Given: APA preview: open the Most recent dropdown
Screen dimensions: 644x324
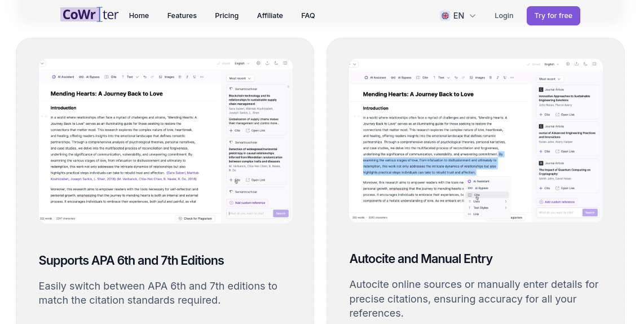Looking at the screenshot, I should [x=240, y=78].
